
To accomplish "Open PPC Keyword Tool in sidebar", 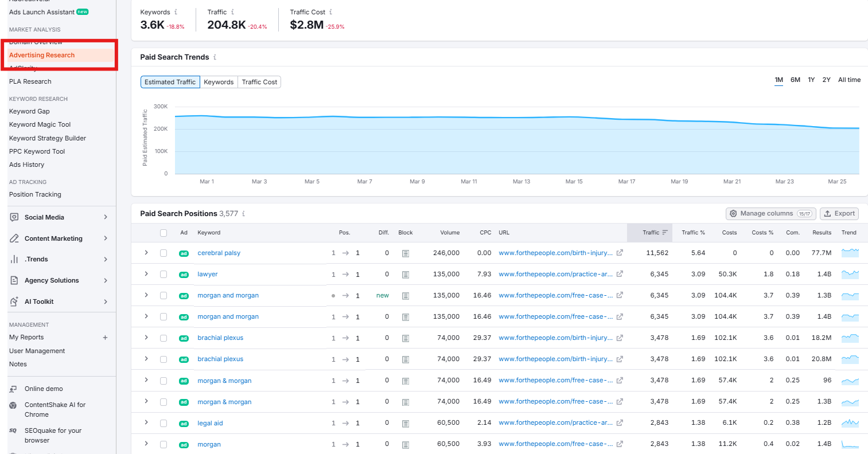I will 37,151.
